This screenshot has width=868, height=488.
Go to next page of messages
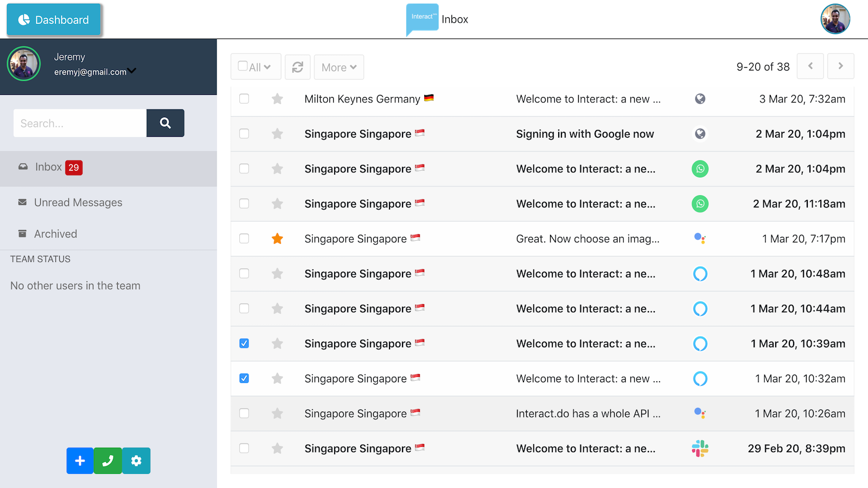(x=841, y=66)
